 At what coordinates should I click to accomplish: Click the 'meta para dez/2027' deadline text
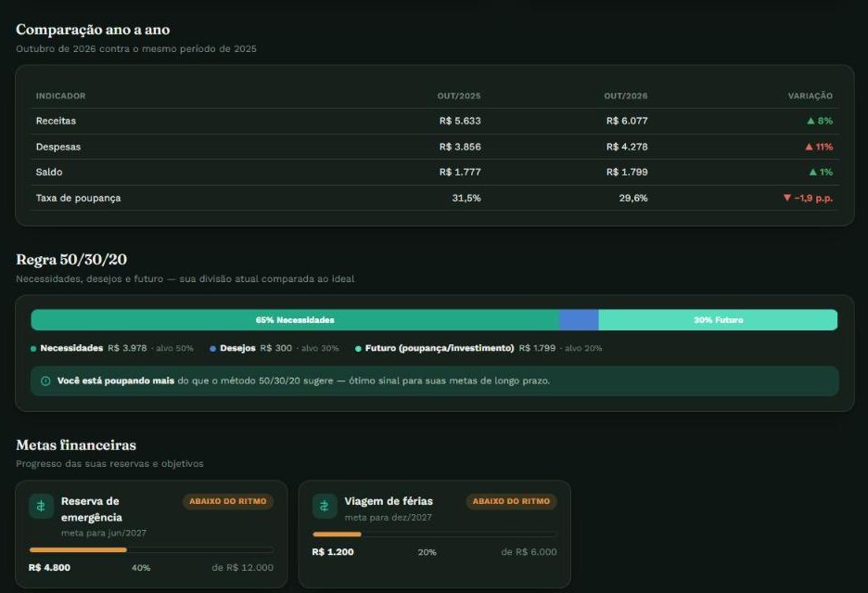click(x=388, y=517)
